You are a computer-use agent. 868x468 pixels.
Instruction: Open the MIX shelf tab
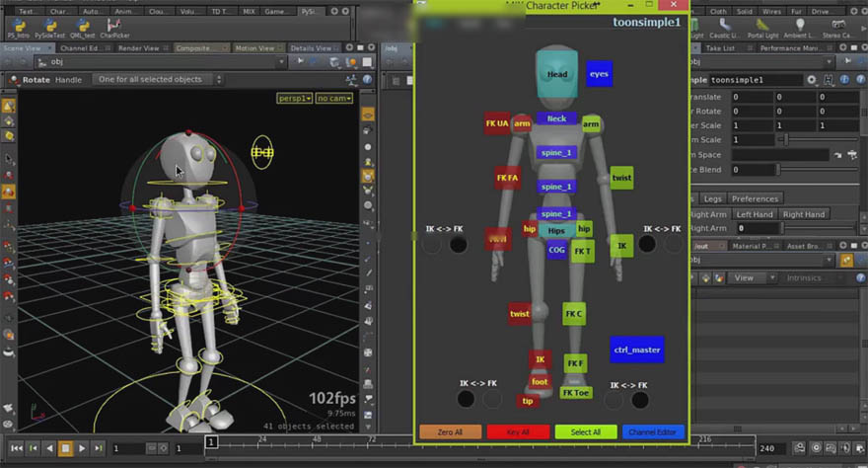click(249, 11)
